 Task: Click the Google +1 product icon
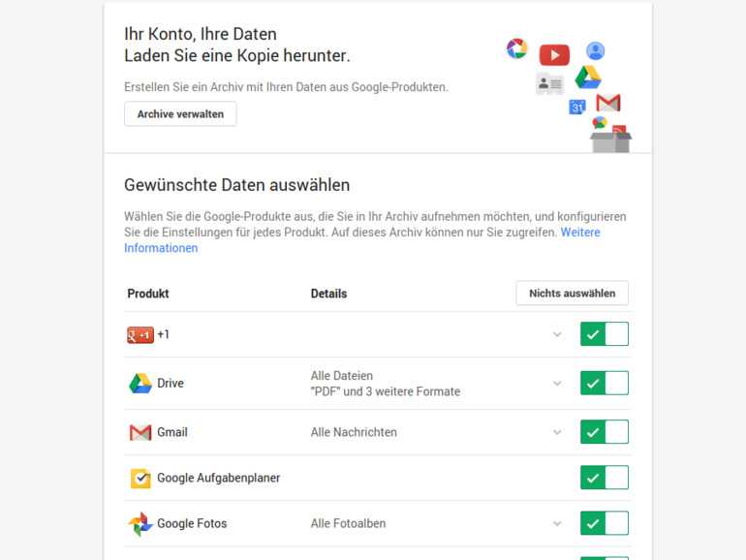pyautogui.click(x=140, y=335)
